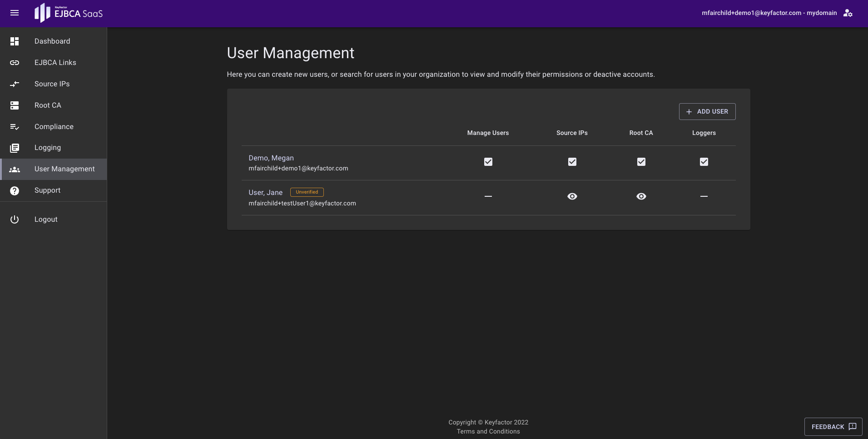Click the EJBCA SaaS logo
Image resolution: width=868 pixels, height=439 pixels.
69,13
